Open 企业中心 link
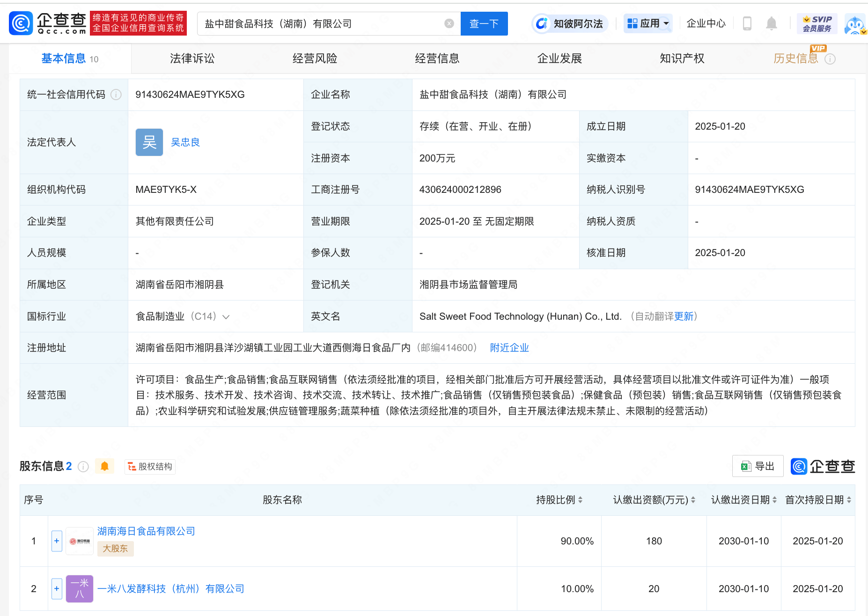868x616 pixels. coord(706,23)
